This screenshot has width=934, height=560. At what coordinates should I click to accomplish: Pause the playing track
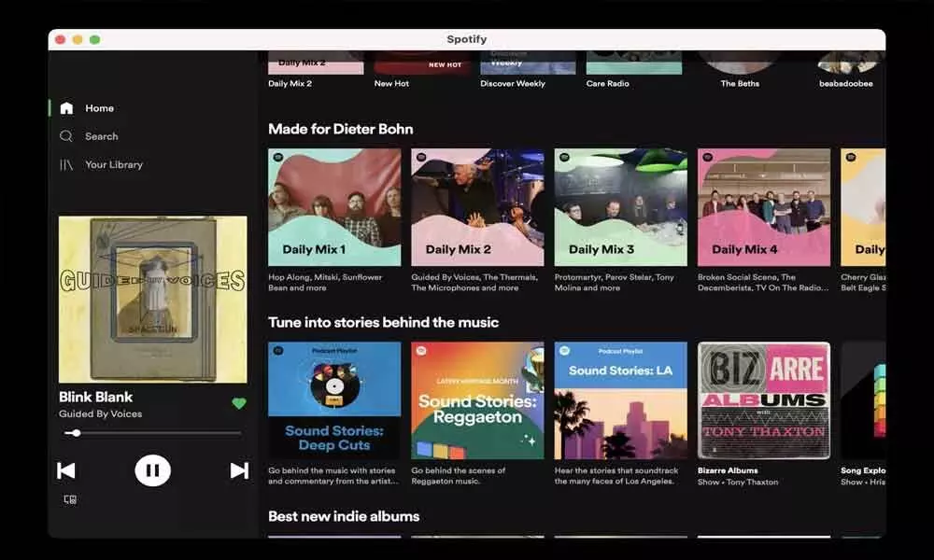click(x=152, y=470)
